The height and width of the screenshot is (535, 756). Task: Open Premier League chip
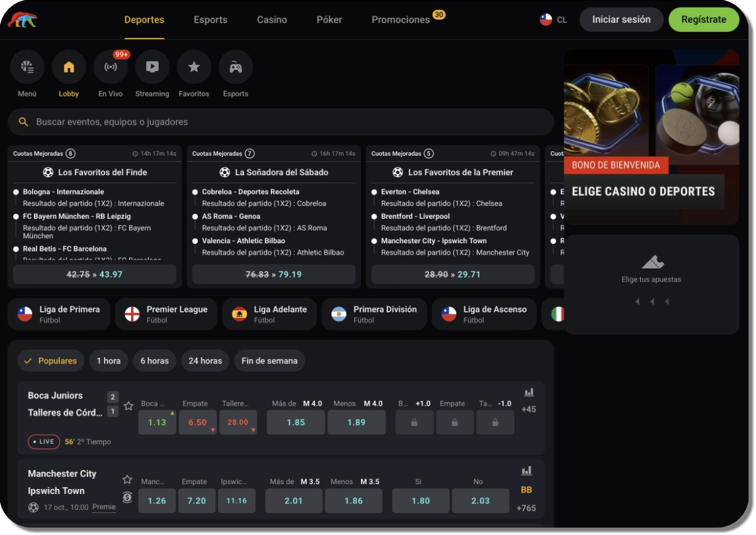click(x=166, y=314)
